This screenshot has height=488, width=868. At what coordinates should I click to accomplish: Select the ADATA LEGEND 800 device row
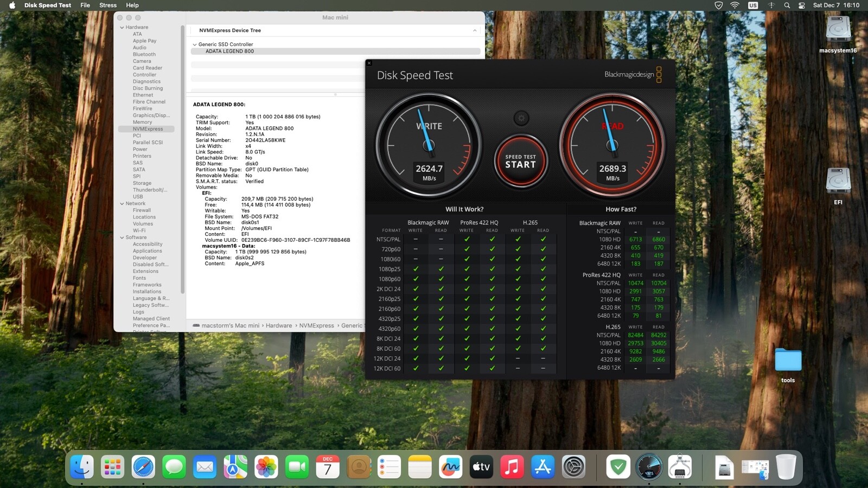pos(335,52)
